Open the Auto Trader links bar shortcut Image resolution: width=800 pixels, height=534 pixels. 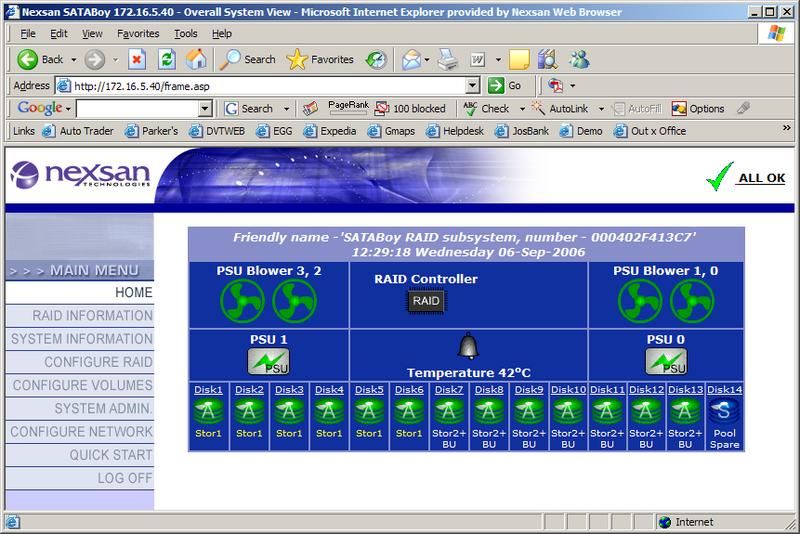78,131
